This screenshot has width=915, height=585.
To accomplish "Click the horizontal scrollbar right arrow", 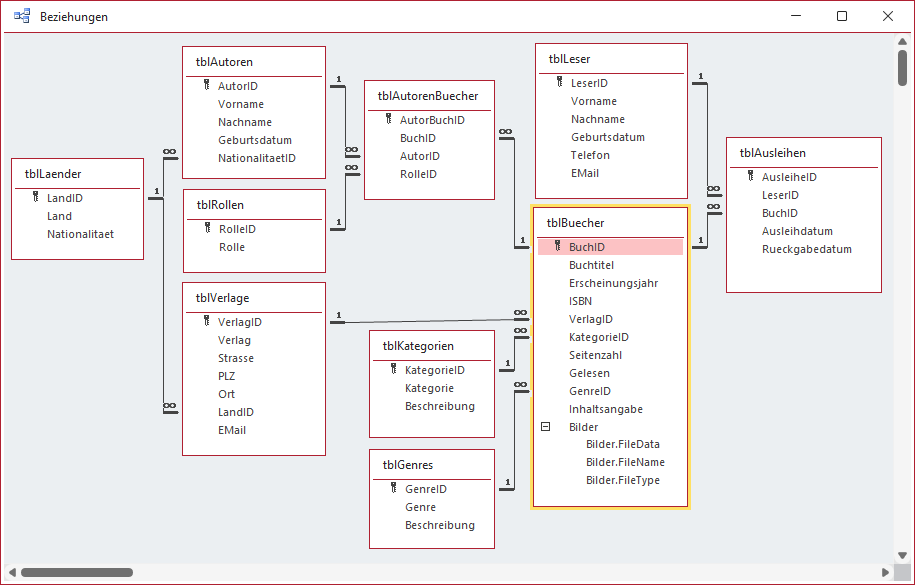I will point(886,573).
